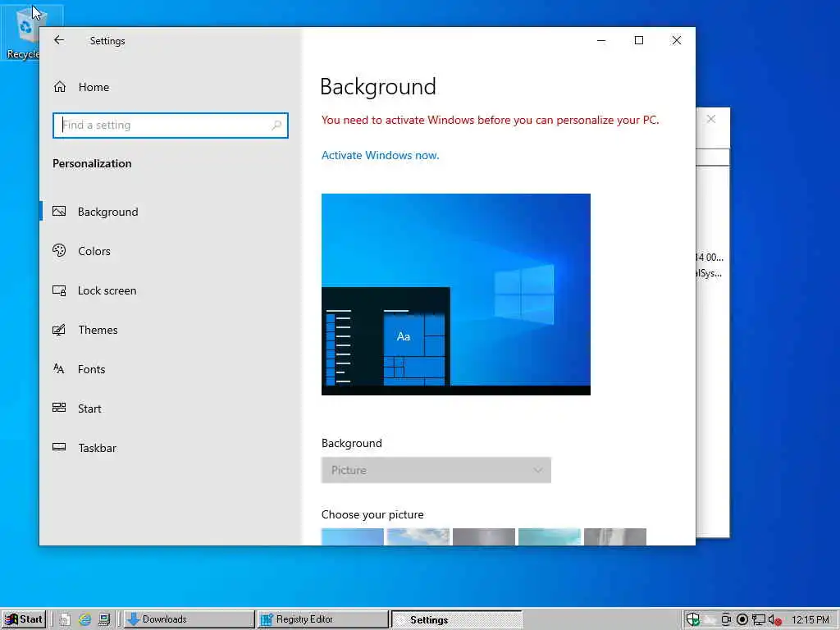Click the Settings taskbar button

[x=456, y=619]
